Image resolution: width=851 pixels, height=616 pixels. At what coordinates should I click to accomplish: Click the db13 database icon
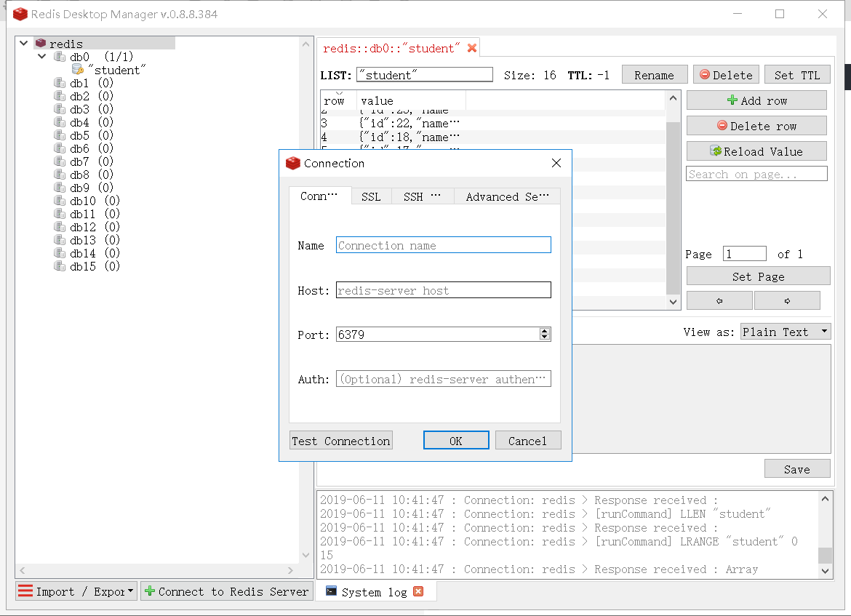60,240
